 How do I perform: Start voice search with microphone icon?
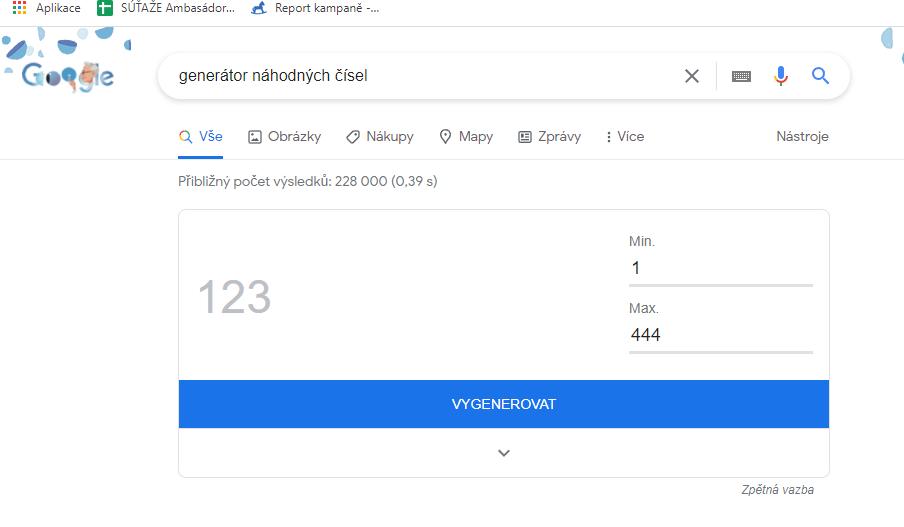(x=781, y=76)
